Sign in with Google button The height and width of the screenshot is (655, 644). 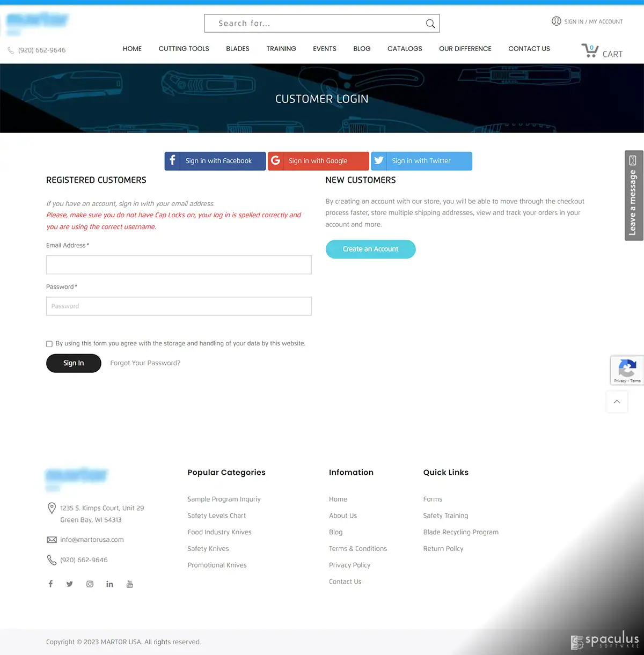click(318, 161)
